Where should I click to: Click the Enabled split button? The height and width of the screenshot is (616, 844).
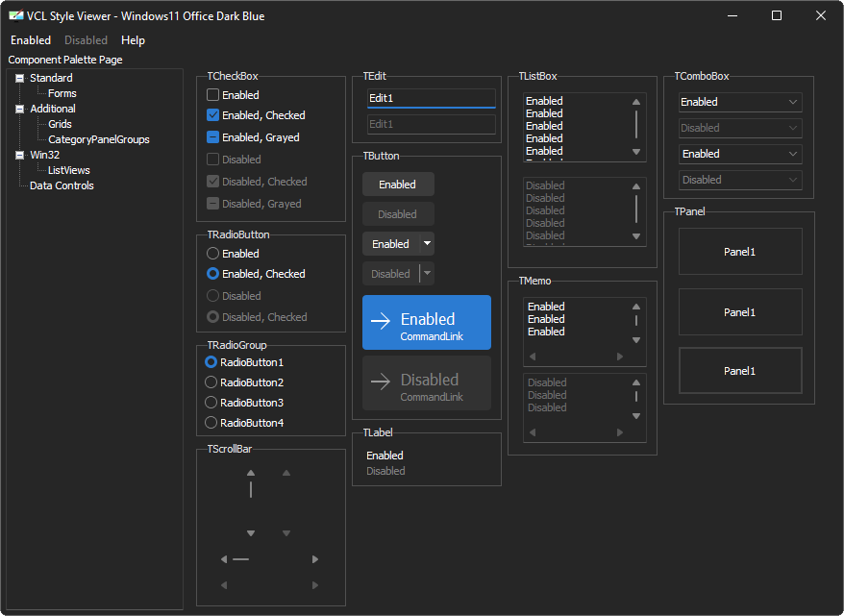(x=391, y=244)
